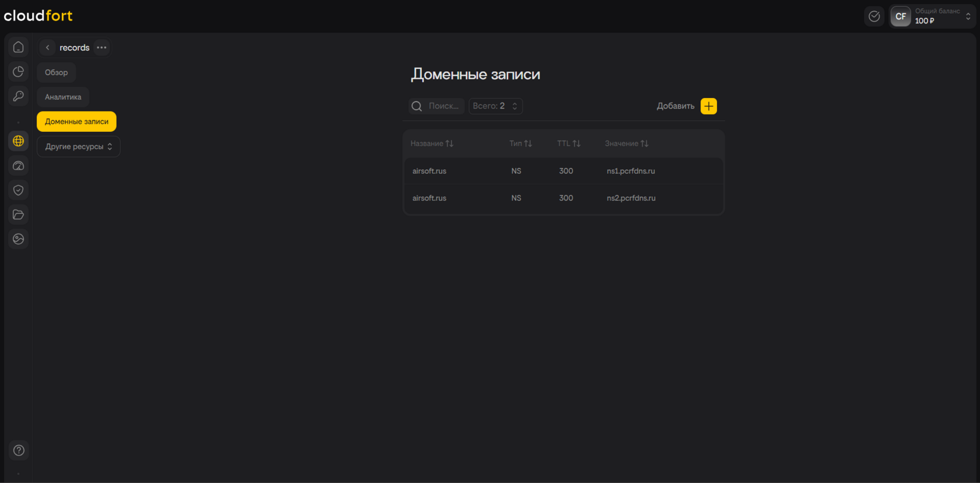Click the checkmark status icon in header

[x=874, y=16]
